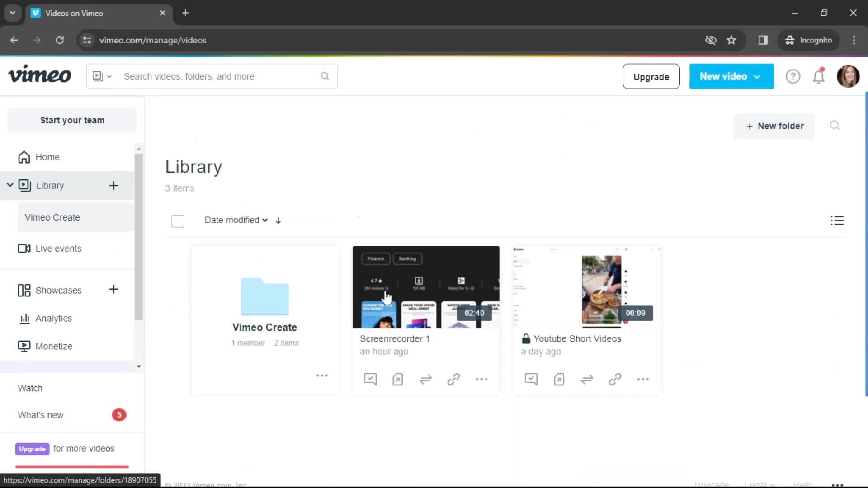This screenshot has width=868, height=488.
Task: Expand the sort order dropdown Date modified
Action: [236, 220]
